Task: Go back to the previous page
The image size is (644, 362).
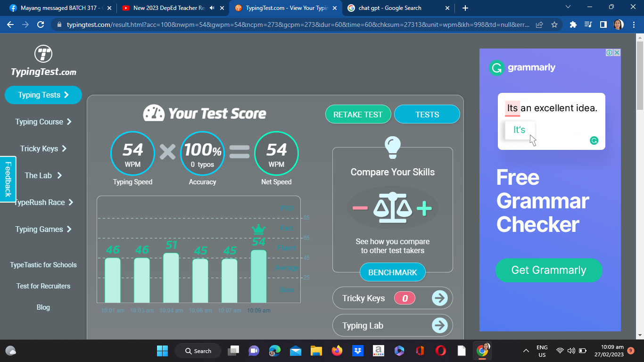Action: tap(10, 25)
